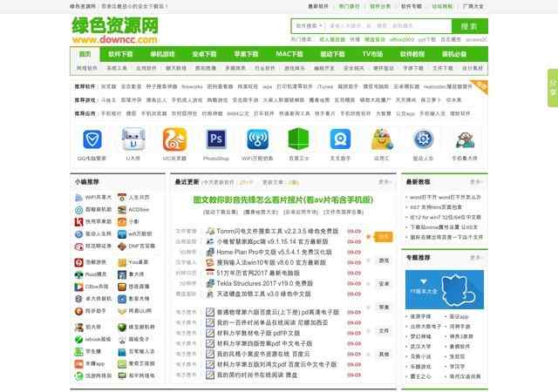Image resolution: width=558 pixels, height=392 pixels.
Task: Open the word打不开 tutorial link
Action: (446, 197)
